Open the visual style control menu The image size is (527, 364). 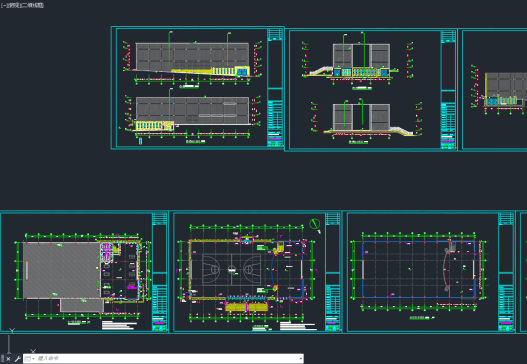[x=33, y=5]
